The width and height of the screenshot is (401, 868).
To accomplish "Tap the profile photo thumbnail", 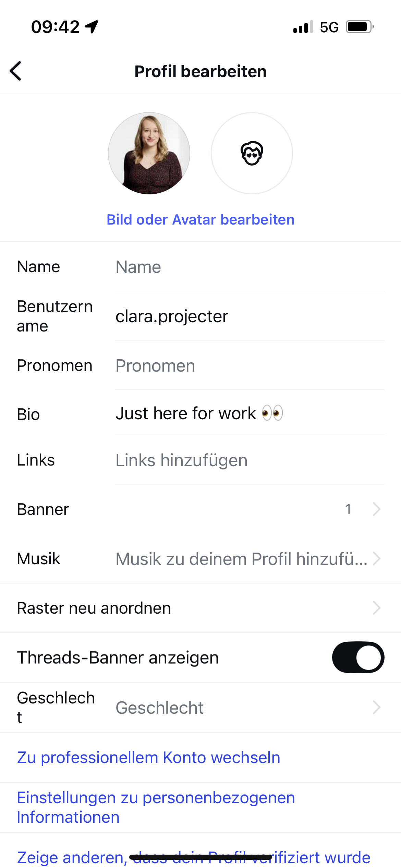I will point(149,153).
